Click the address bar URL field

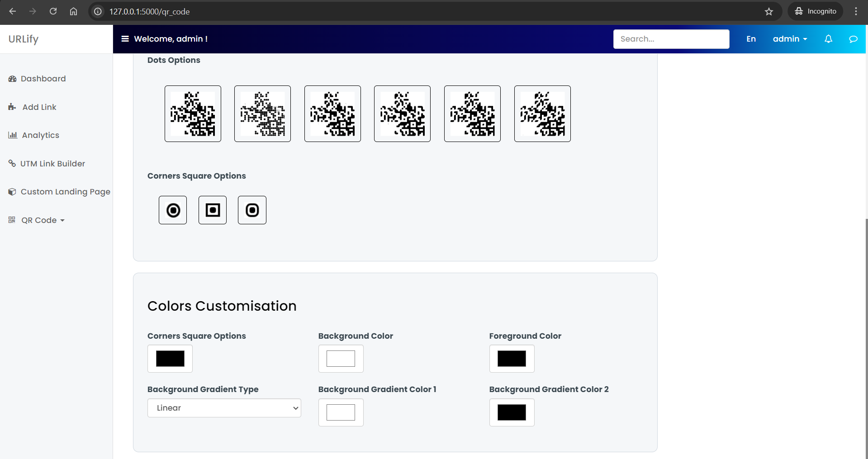pyautogui.click(x=434, y=11)
